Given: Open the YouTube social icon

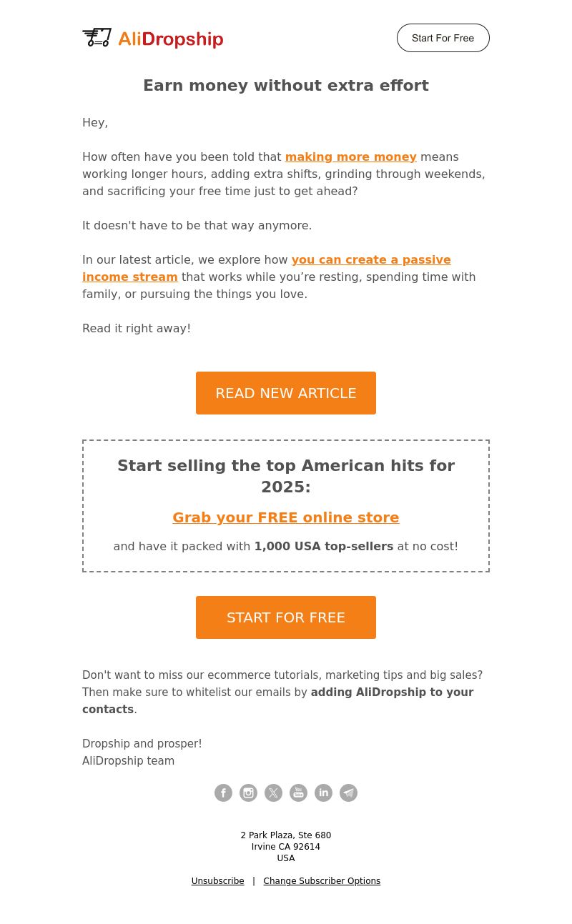Looking at the screenshot, I should 298,793.
